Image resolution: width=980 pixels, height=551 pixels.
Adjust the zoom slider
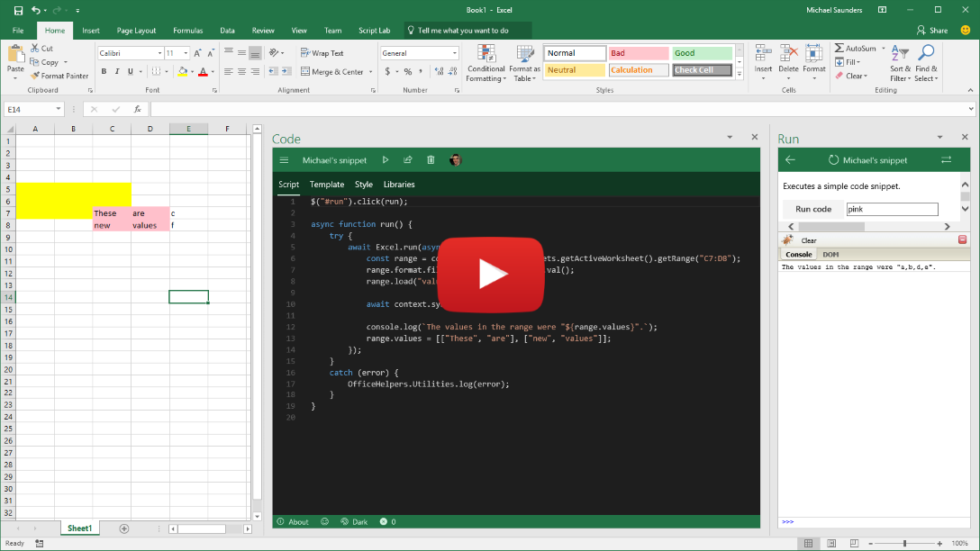(x=904, y=544)
